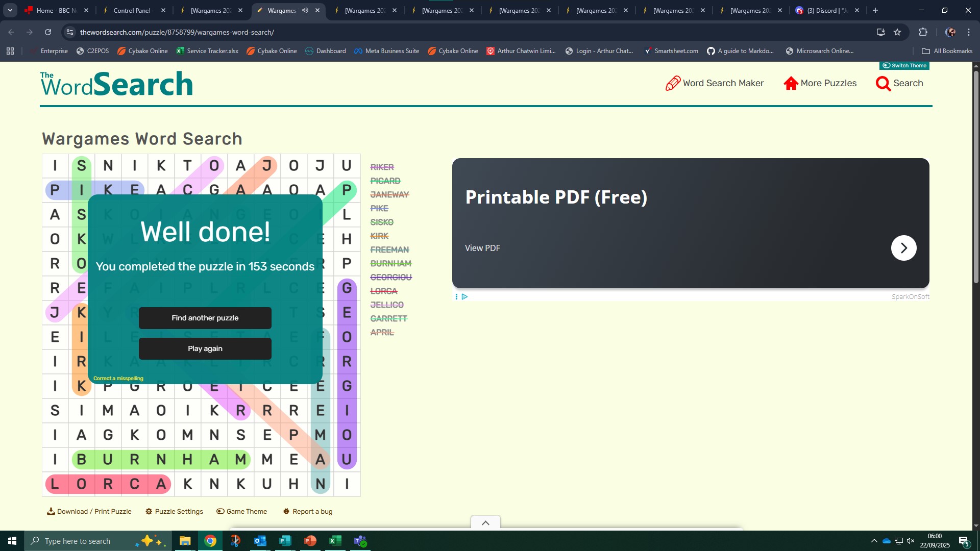Open Chrome extensions puzzle icon

coord(923,32)
